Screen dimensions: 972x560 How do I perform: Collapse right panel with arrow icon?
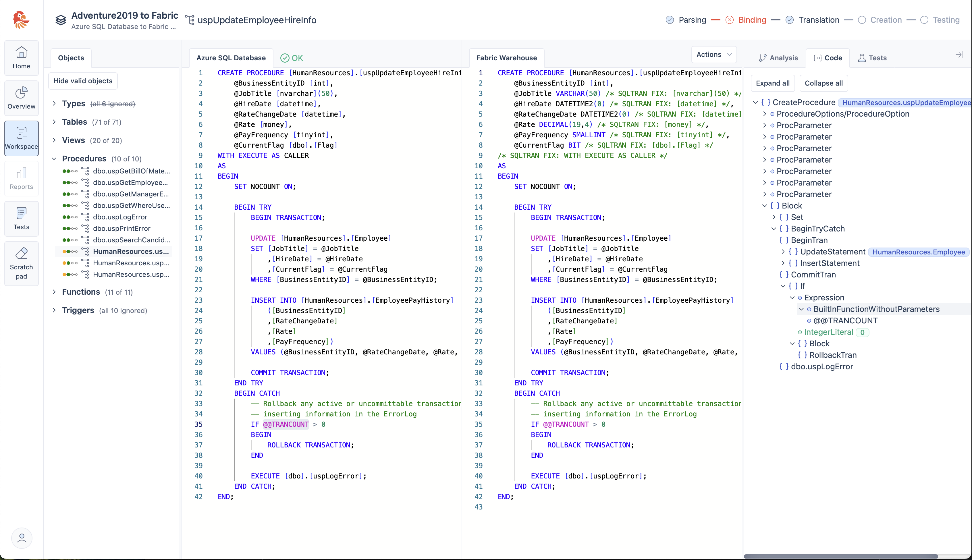(959, 55)
